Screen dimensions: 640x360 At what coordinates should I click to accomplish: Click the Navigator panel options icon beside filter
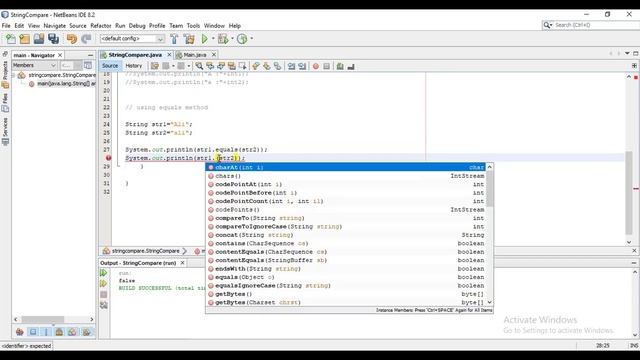[88, 65]
